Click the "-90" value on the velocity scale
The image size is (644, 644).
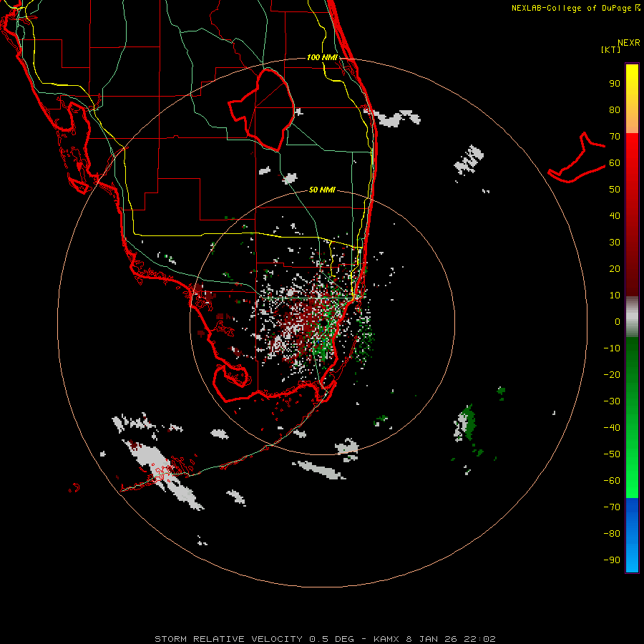(612, 560)
